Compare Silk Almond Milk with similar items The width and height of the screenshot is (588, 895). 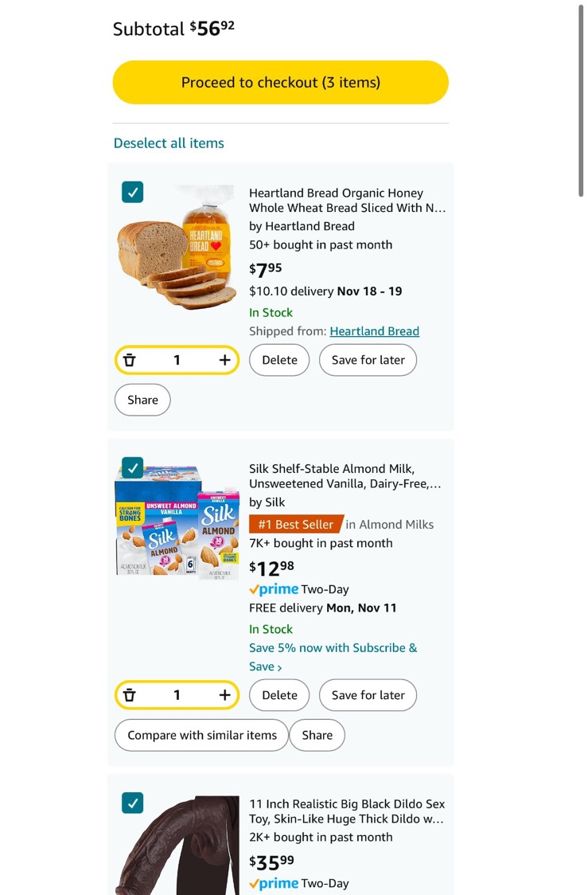[202, 735]
